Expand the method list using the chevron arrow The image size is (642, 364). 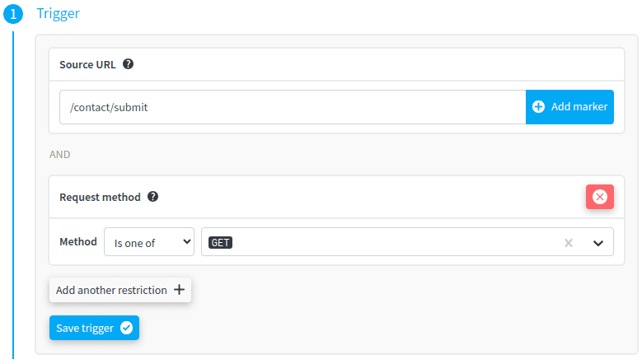click(x=598, y=243)
